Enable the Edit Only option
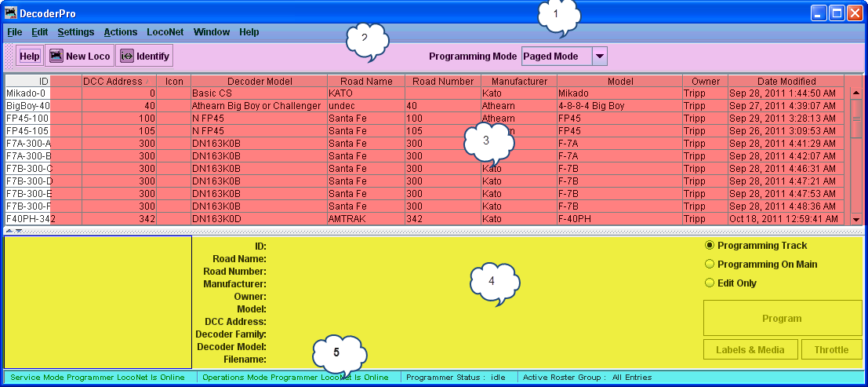The width and height of the screenshot is (868, 387). click(710, 283)
